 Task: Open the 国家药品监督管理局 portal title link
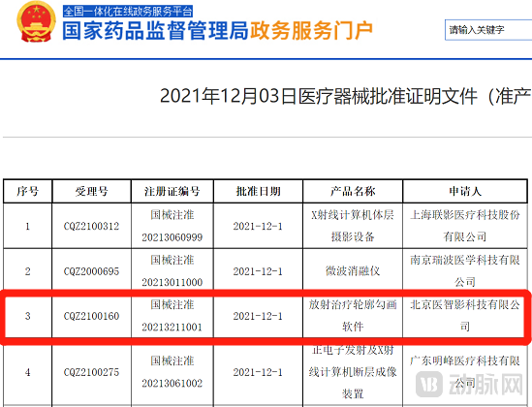[x=156, y=31]
